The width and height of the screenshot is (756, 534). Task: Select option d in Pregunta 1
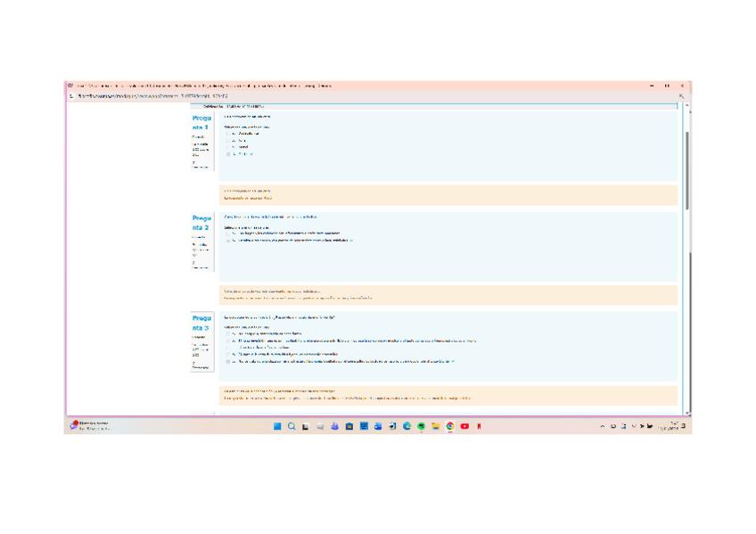(229, 153)
